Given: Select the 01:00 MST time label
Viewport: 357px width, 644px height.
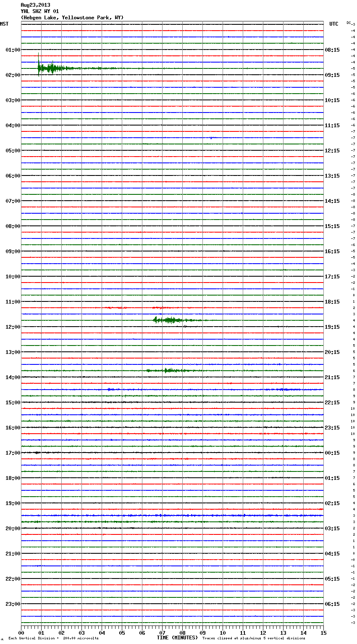Looking at the screenshot, I should click(x=13, y=50).
